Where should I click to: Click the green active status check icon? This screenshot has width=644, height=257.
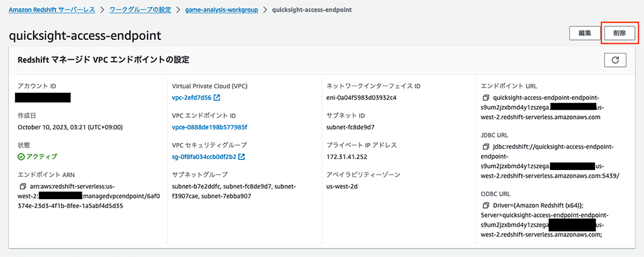(x=21, y=157)
